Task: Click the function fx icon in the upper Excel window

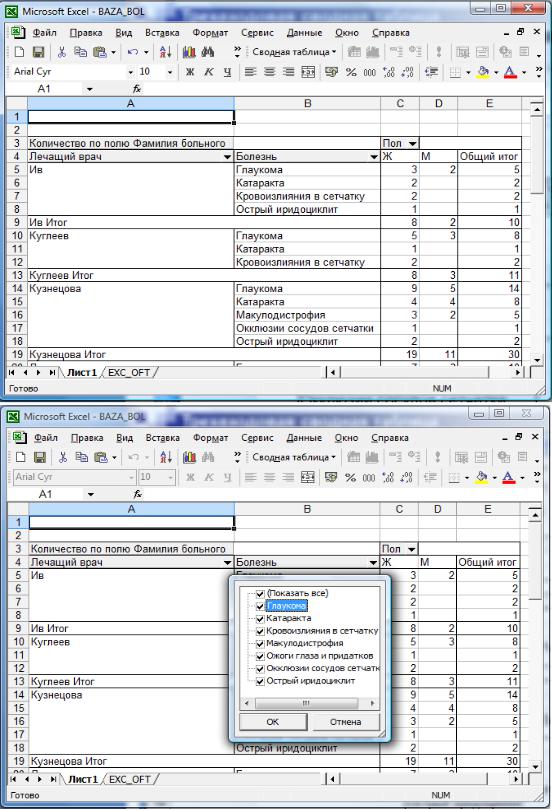Action: [137, 89]
